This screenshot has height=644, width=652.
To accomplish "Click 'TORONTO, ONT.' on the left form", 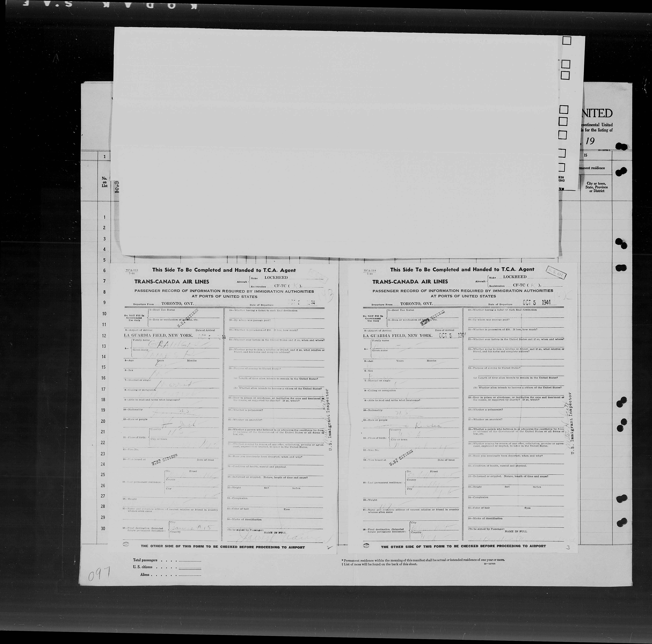I will click(177, 303).
